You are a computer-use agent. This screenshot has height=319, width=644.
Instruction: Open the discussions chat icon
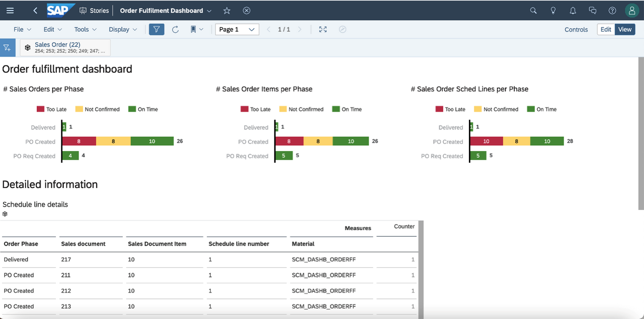pos(592,11)
